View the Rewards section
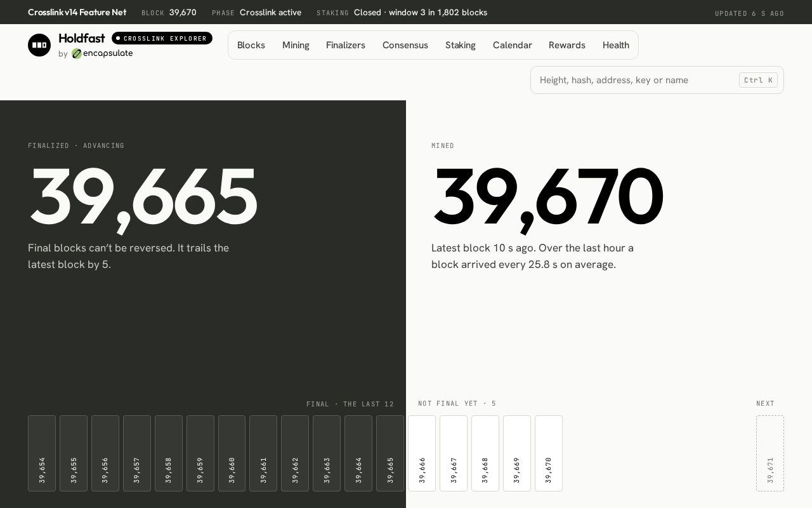Screen dimensions: 812x508 pos(567,45)
